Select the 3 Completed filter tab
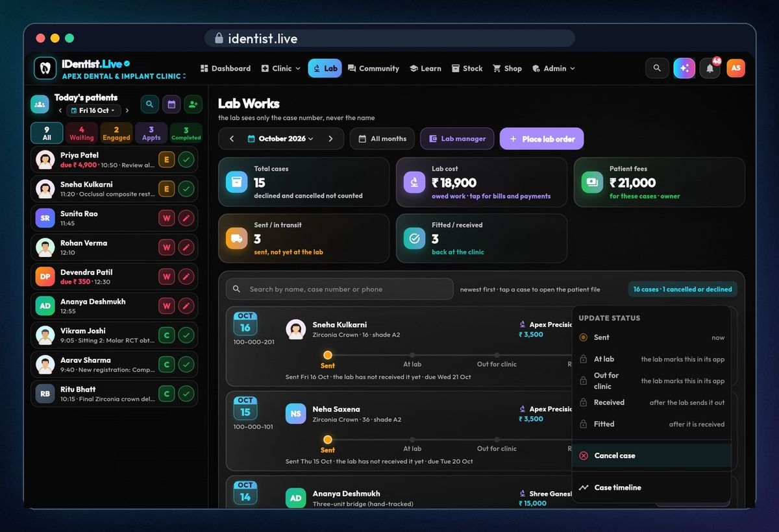The image size is (779, 532). tap(186, 133)
